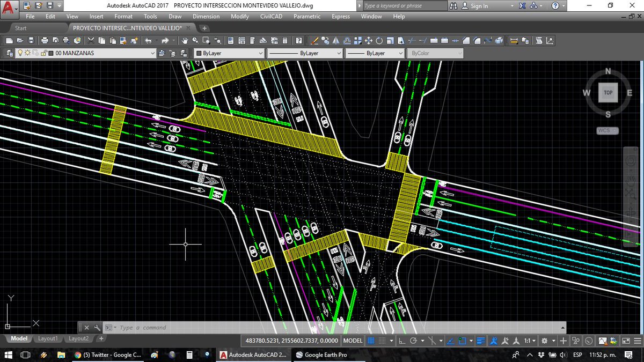Open the Help question mark icon

click(x=298, y=40)
